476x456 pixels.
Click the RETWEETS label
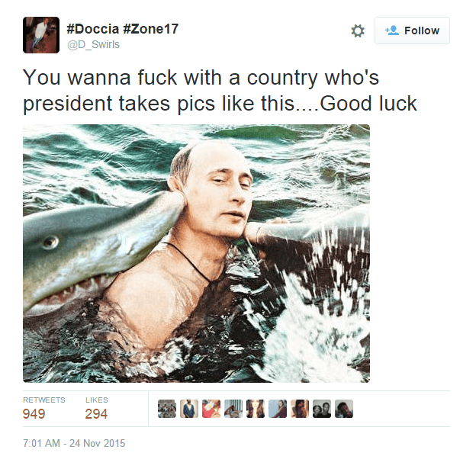point(44,400)
